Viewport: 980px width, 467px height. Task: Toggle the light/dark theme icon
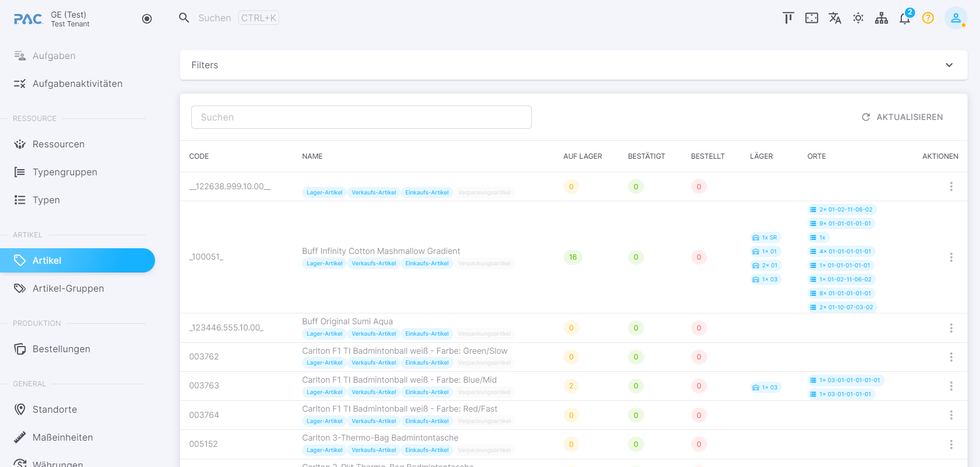858,18
